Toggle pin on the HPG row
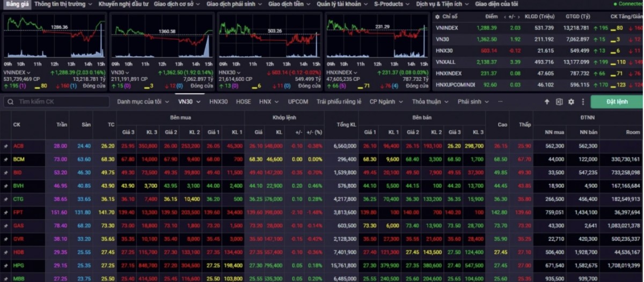This screenshot has width=644, height=282. pyautogui.click(x=6, y=265)
